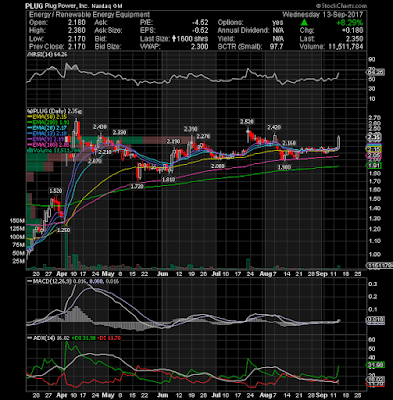Select the 1.520 price annotation
This screenshot has height=400, width=393.
(x=56, y=191)
